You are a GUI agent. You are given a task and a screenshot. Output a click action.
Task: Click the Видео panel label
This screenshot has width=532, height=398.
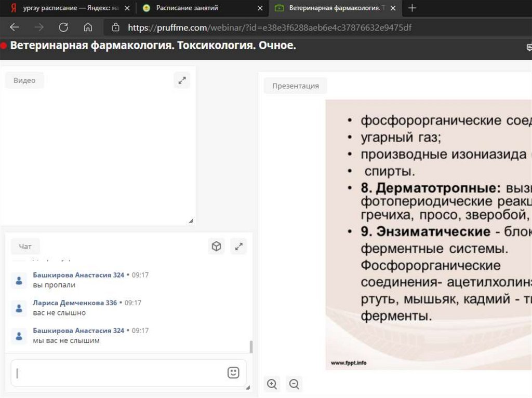(24, 80)
